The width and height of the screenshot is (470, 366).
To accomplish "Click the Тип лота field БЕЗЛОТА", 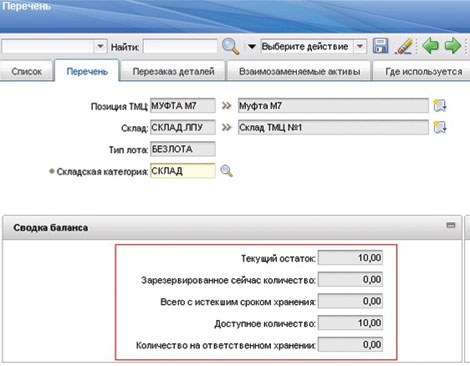I will click(x=183, y=149).
